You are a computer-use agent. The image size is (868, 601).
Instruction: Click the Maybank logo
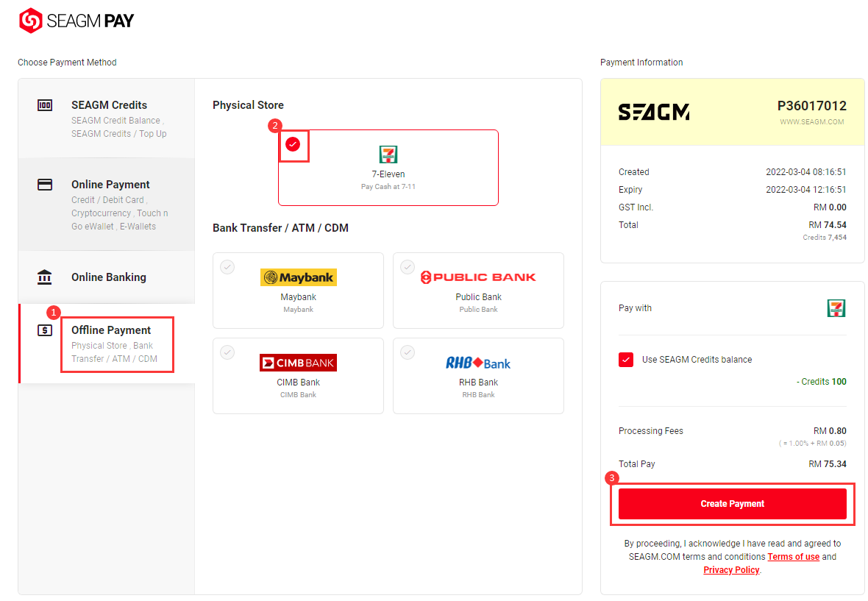299,277
